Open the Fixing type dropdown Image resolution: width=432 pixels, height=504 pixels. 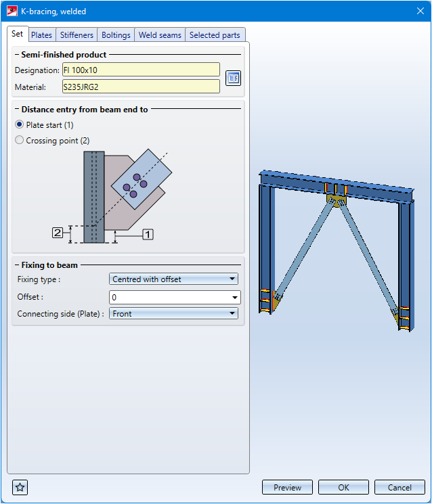tap(174, 279)
